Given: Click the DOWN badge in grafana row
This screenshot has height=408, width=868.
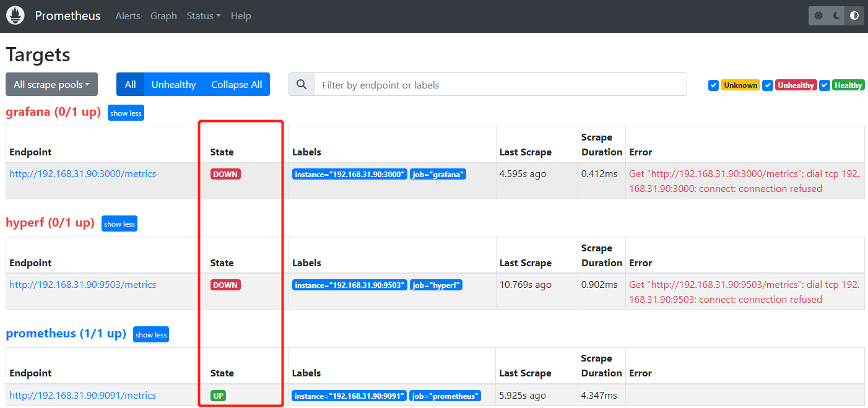Looking at the screenshot, I should [x=225, y=175].
